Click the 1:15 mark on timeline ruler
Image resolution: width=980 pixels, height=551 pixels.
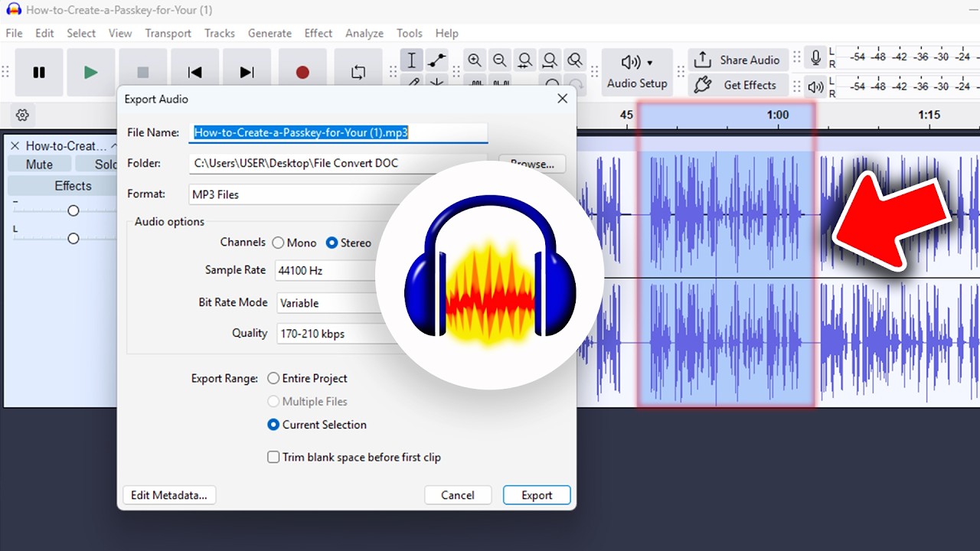929,115
